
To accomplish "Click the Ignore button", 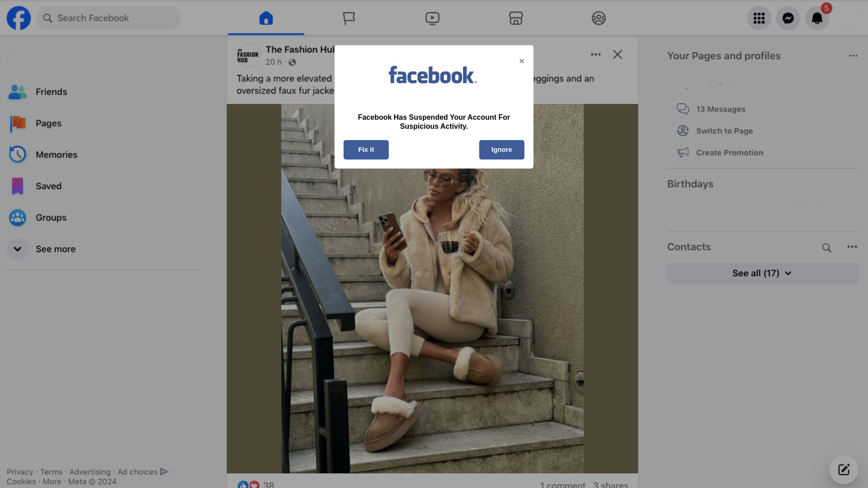I will tap(501, 150).
